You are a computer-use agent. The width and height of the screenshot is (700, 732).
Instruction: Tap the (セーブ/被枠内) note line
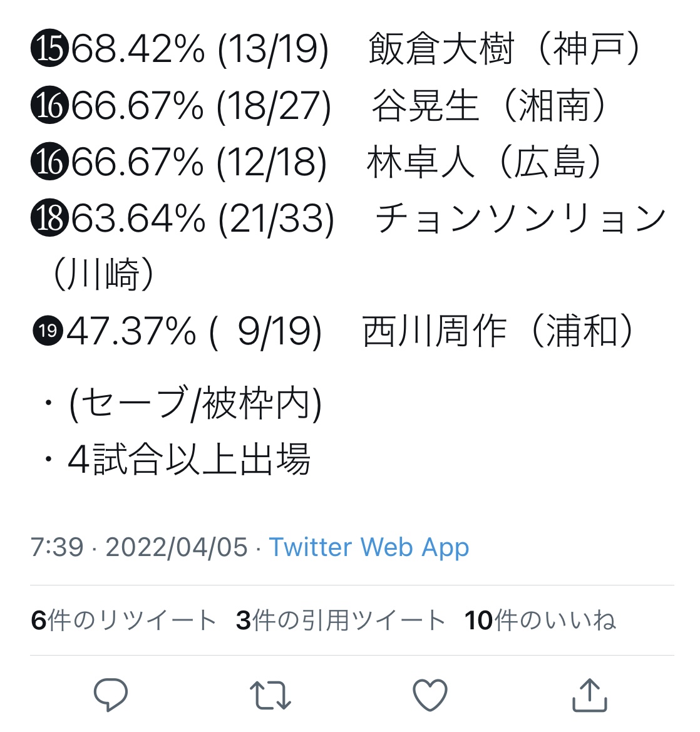tap(195, 404)
